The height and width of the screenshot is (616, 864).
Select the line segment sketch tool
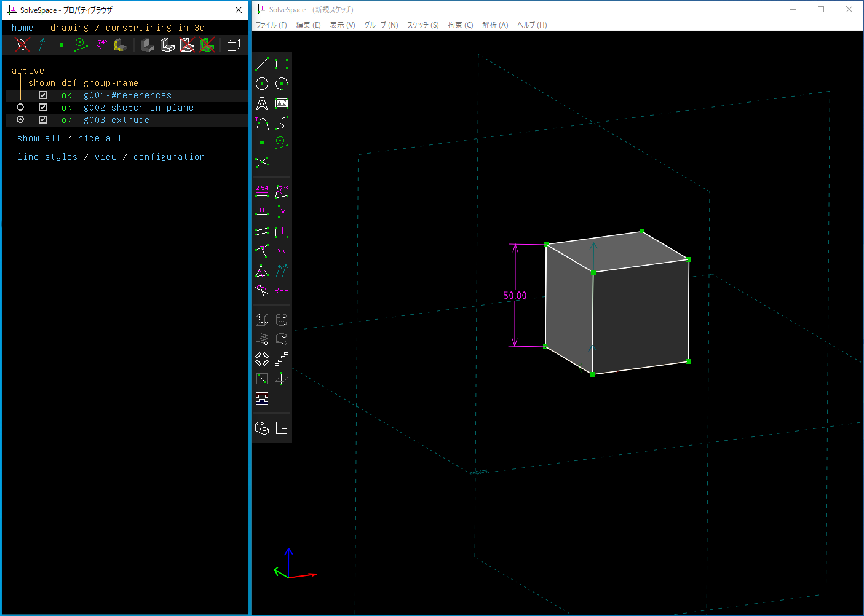point(262,64)
